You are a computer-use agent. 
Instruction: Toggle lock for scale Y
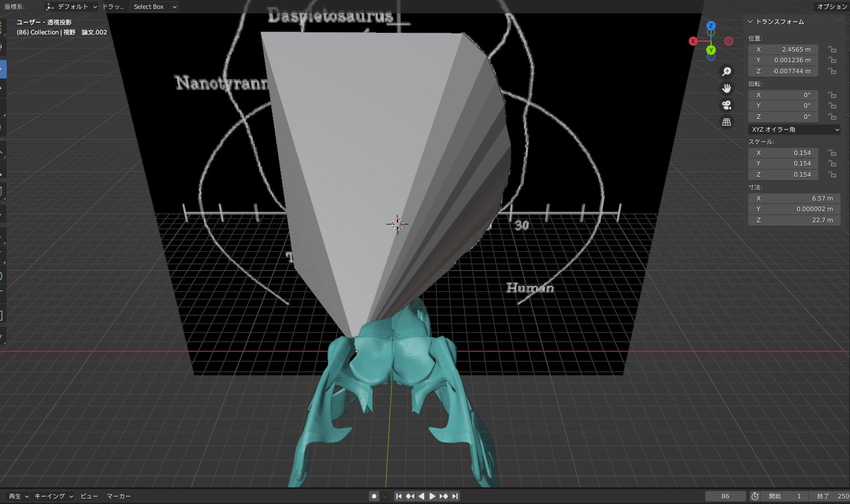tap(832, 163)
